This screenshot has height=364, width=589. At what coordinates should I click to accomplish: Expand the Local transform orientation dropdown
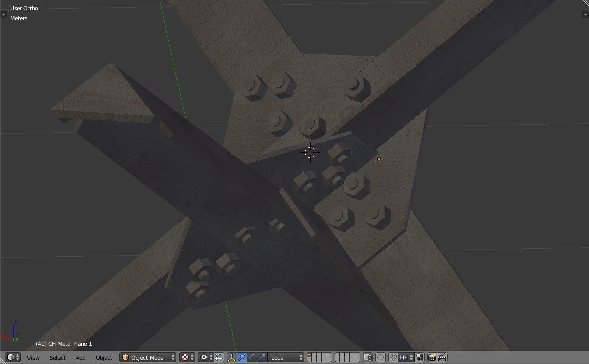point(286,358)
